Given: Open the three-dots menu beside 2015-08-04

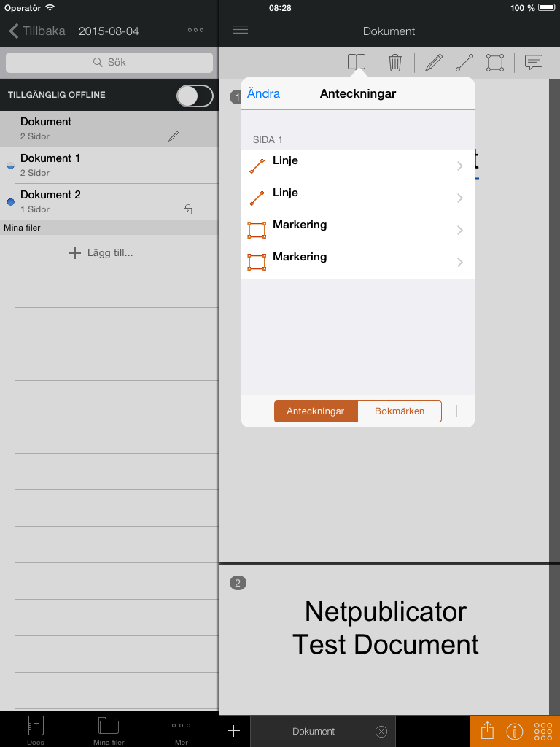Looking at the screenshot, I should [x=195, y=31].
